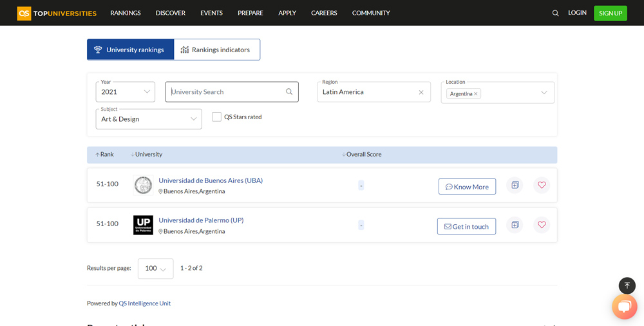644x326 pixels.
Task: Open the EVENTS menu
Action: click(211, 13)
